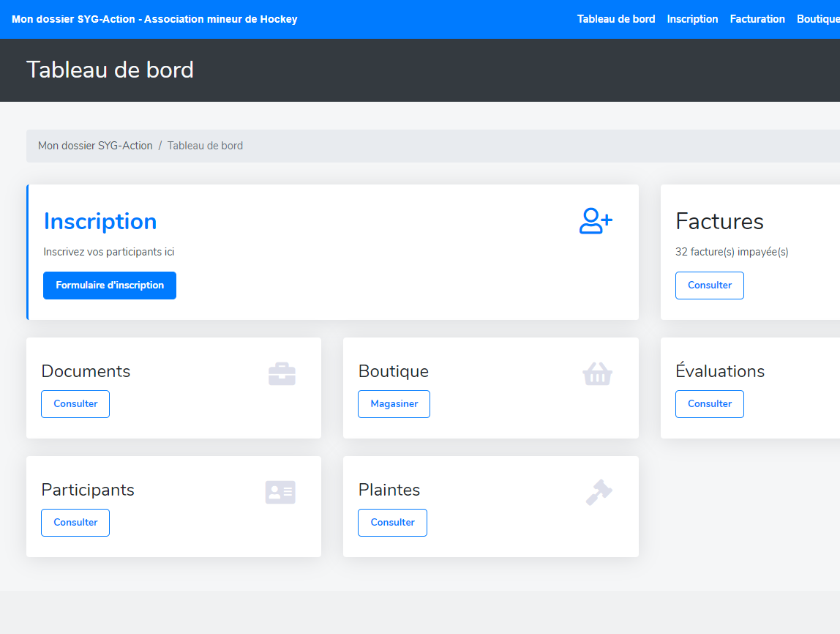Click the shopping basket icon in Boutique card
This screenshot has height=634, width=840.
tap(597, 374)
